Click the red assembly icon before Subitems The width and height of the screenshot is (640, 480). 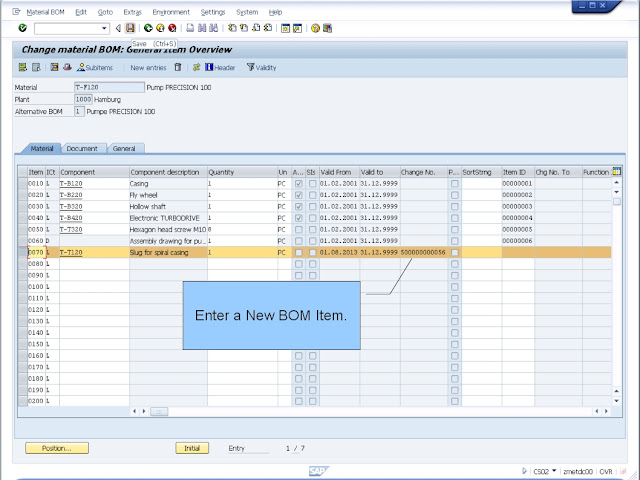click(x=67, y=67)
